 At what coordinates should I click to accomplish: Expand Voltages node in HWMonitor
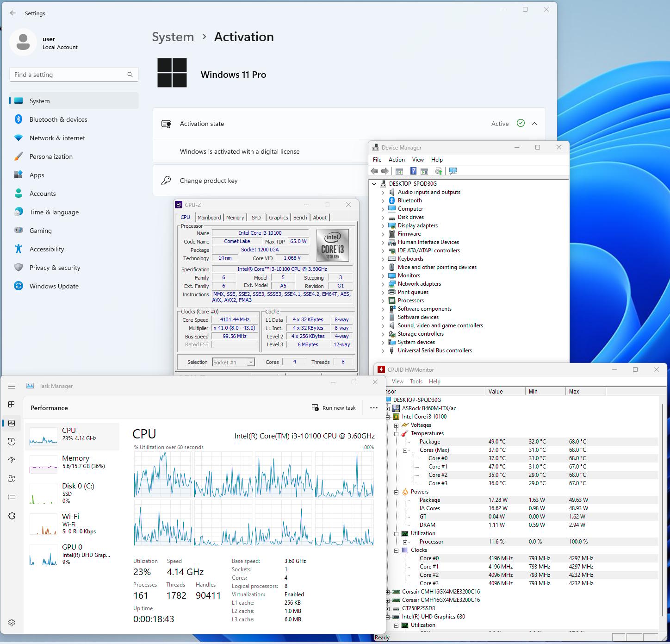coord(397,425)
